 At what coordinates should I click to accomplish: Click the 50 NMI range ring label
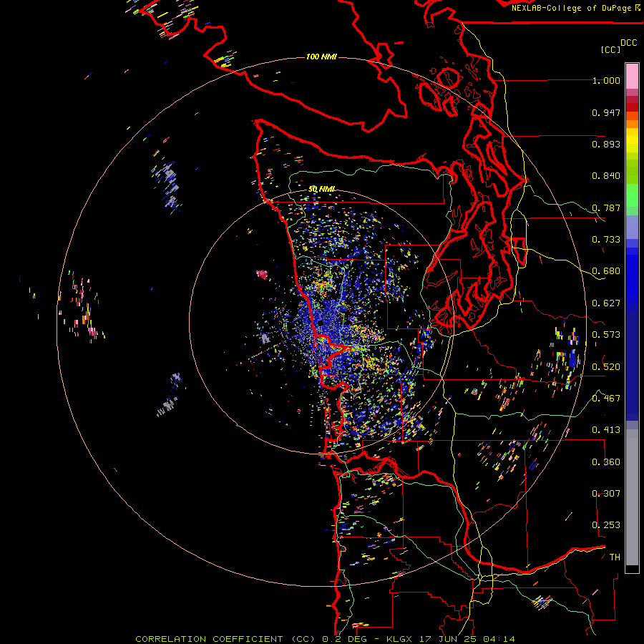pyautogui.click(x=322, y=189)
